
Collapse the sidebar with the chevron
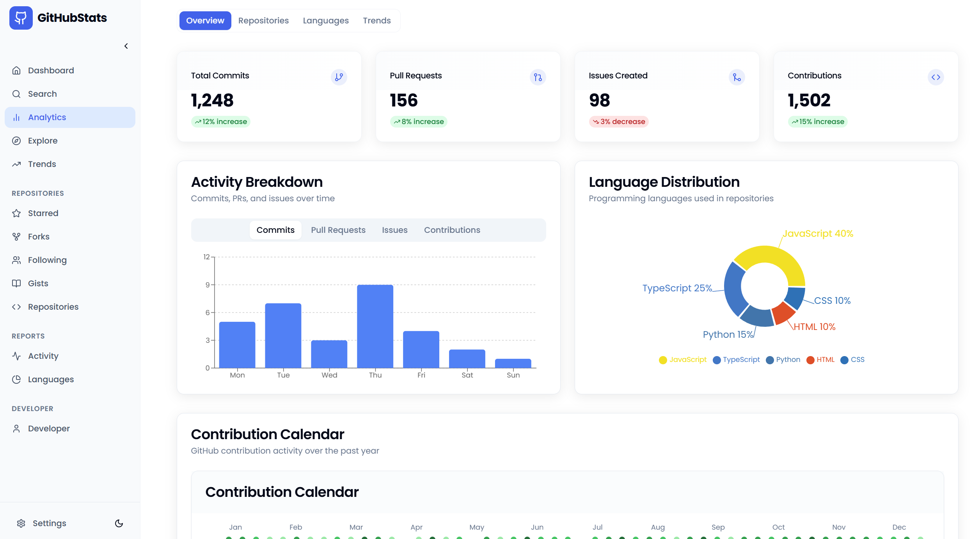point(126,46)
